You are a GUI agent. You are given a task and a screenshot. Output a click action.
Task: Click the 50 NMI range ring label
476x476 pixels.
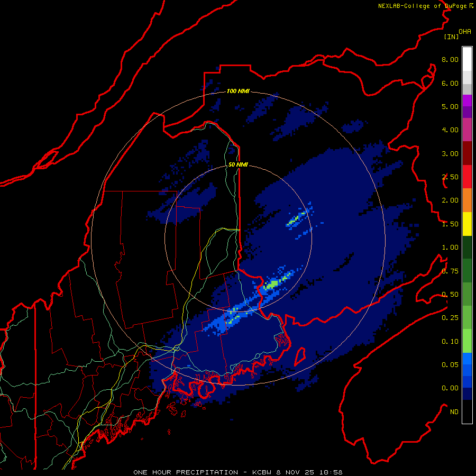point(238,164)
